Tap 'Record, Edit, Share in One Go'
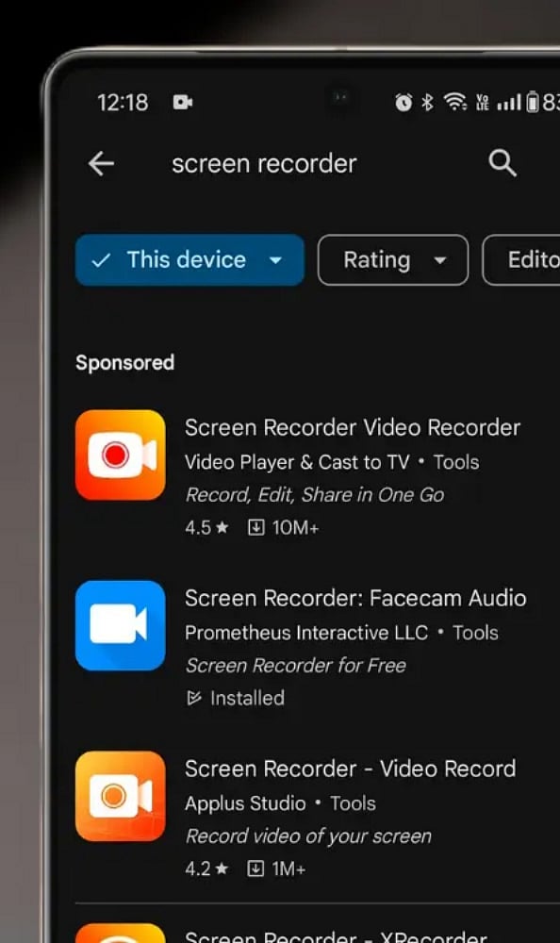 tap(315, 495)
